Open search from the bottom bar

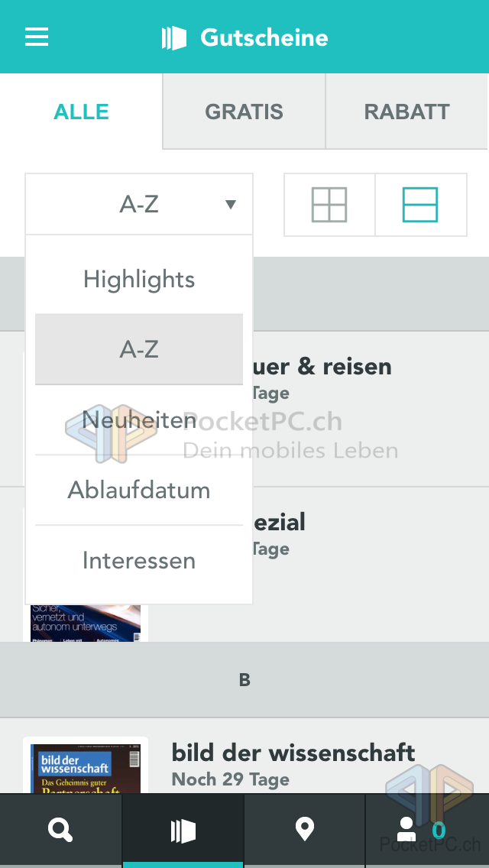tap(60, 830)
